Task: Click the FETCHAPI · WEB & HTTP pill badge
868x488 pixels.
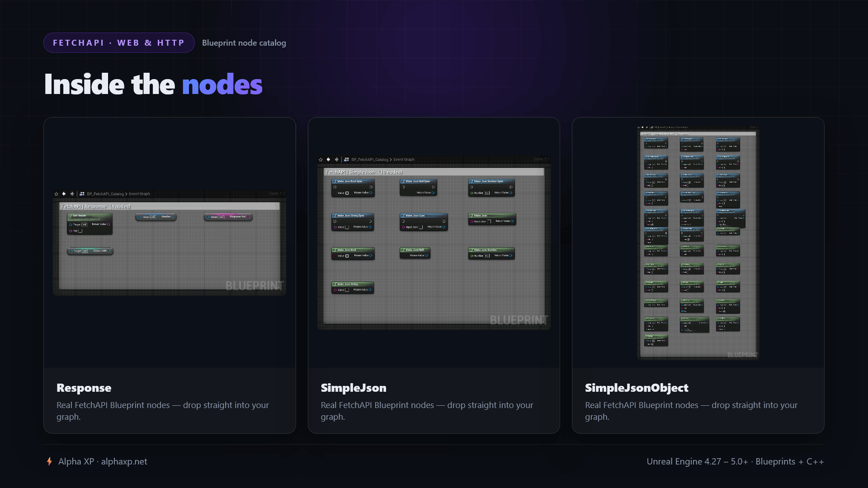Action: (119, 43)
